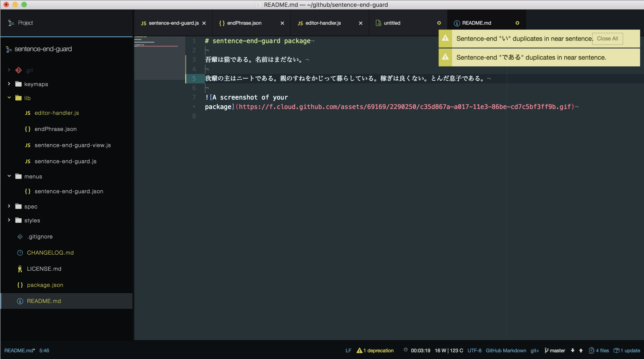Click line number 3 in the gutter
644x359 pixels.
click(x=194, y=60)
